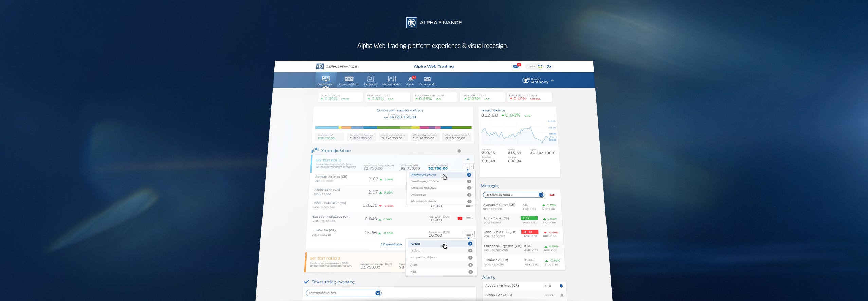Click the green refresh session icon
Screen dimensions: 868x301
(x=540, y=67)
